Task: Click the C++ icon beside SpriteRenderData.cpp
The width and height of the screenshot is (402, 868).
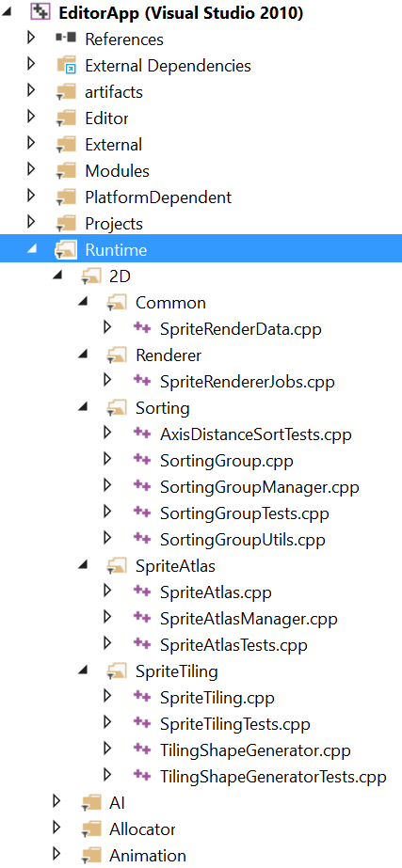Action: coord(142,327)
